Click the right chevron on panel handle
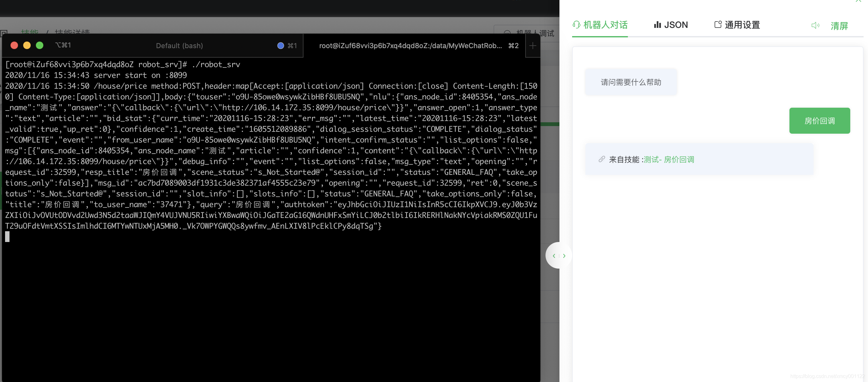The width and height of the screenshot is (868, 382). [x=564, y=256]
